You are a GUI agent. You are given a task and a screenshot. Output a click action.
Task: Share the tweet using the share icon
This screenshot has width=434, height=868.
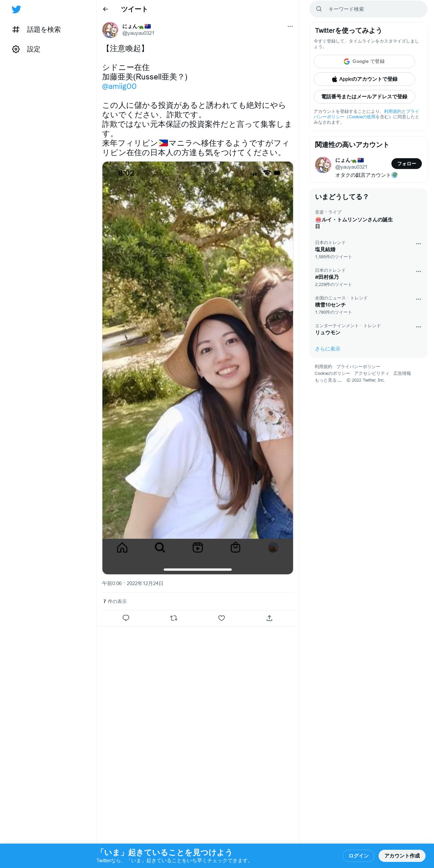click(269, 618)
